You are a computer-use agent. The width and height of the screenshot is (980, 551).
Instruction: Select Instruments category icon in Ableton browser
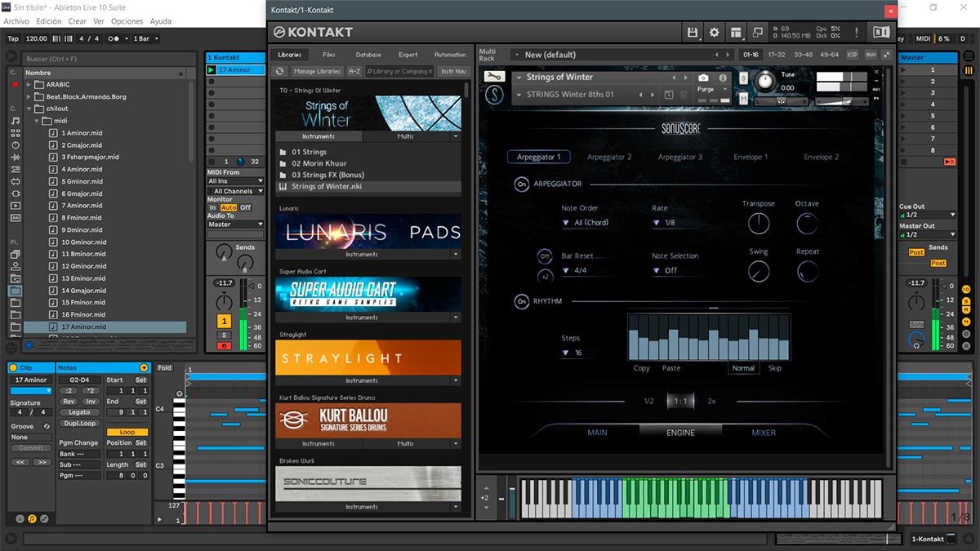tap(16, 144)
